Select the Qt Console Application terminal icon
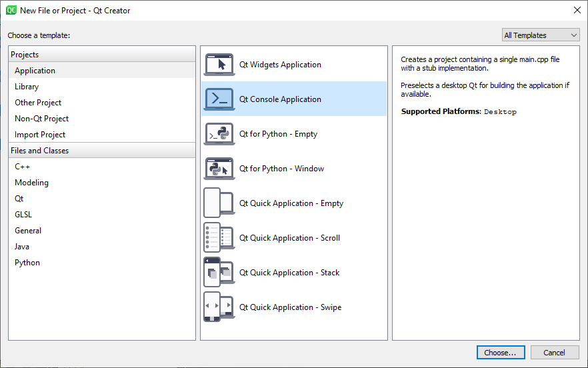 [x=219, y=99]
